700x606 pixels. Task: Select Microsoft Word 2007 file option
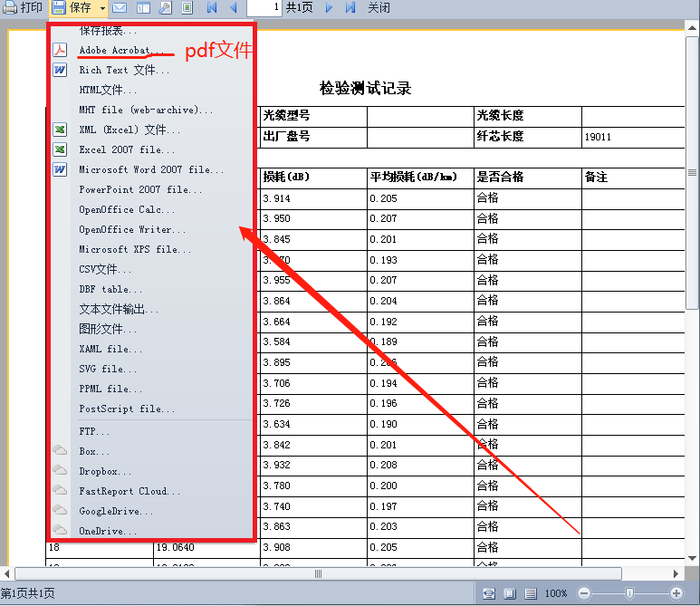pyautogui.click(x=151, y=169)
